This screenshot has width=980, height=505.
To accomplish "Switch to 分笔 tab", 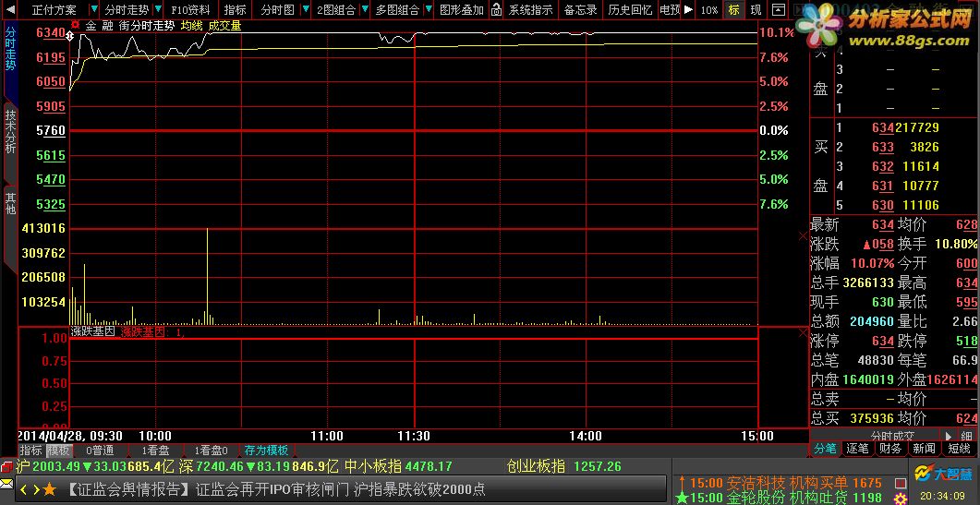I will (x=825, y=448).
